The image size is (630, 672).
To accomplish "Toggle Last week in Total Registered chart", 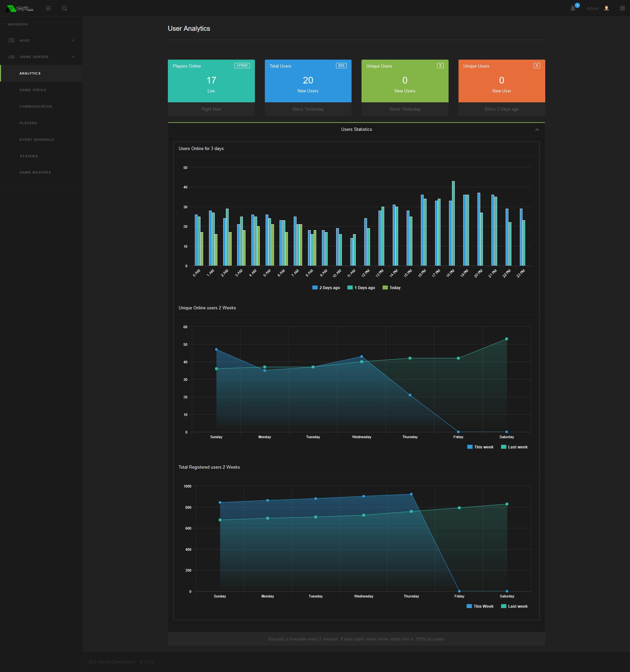I will [x=514, y=606].
